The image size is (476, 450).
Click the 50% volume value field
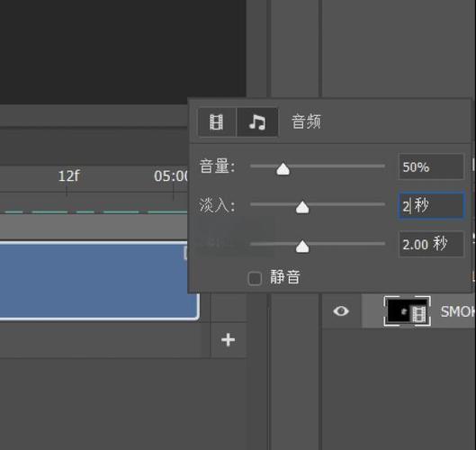(x=431, y=166)
